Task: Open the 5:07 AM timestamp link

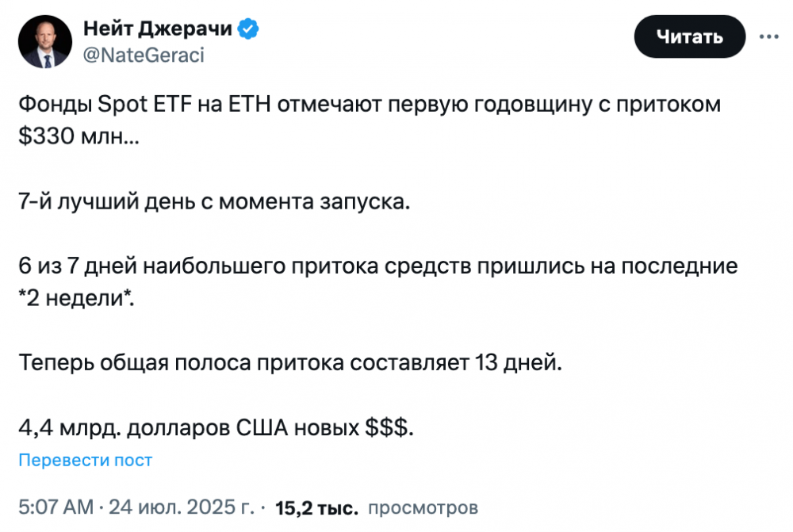Action: [56, 507]
